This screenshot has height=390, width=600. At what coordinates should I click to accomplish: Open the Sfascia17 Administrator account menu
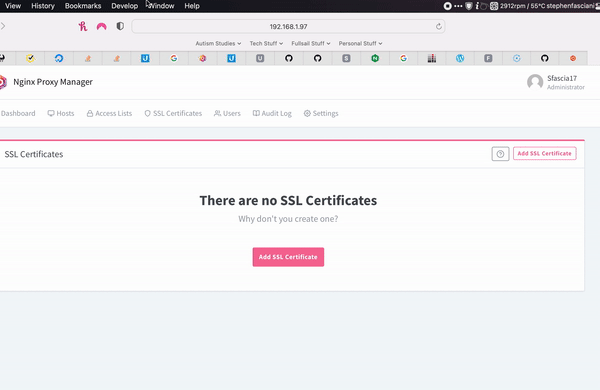click(x=556, y=82)
